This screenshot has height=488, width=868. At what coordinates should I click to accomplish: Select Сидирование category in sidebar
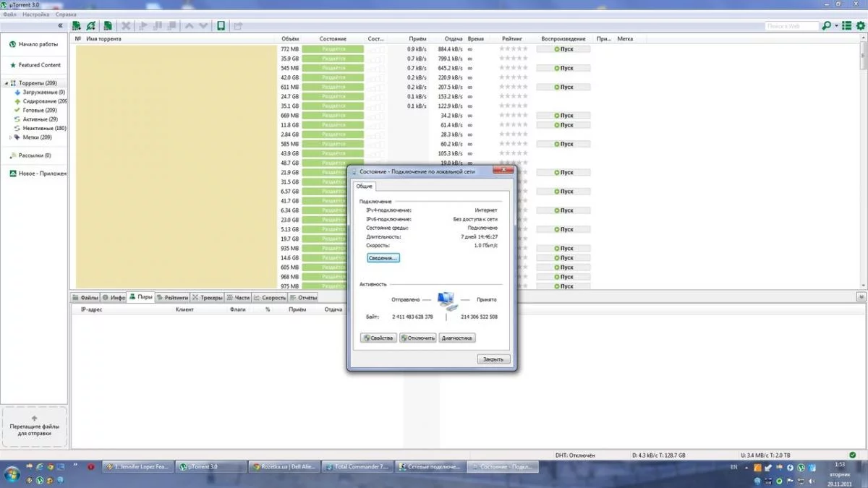click(x=41, y=101)
